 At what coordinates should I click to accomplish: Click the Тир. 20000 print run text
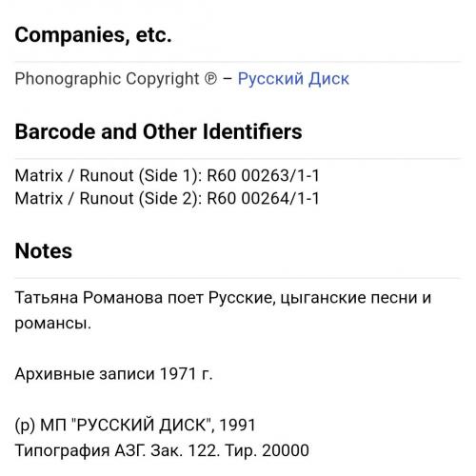click(267, 450)
